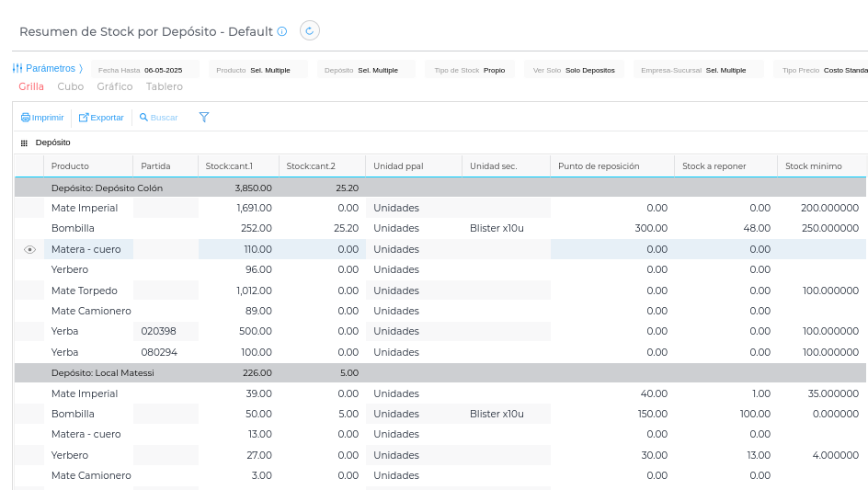
Task: Click the info icon beside the report title
Action: (282, 31)
